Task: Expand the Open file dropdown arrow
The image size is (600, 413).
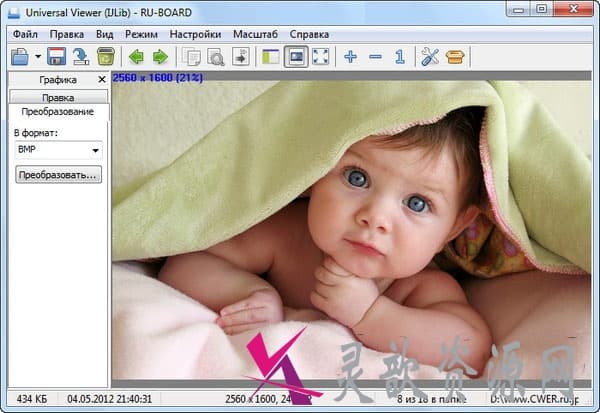Action: 38,57
